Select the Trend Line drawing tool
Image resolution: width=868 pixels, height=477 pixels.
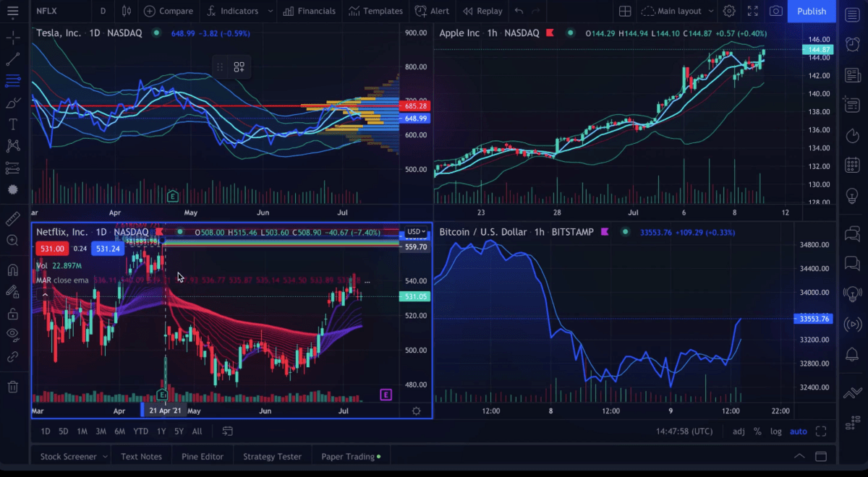[x=12, y=59]
